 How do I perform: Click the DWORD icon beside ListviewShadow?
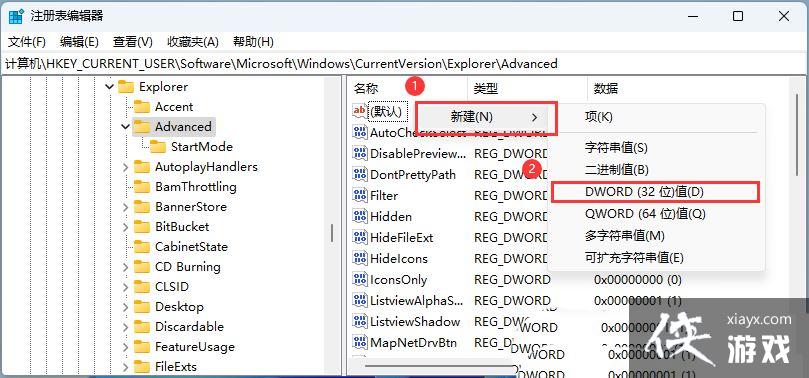click(360, 321)
